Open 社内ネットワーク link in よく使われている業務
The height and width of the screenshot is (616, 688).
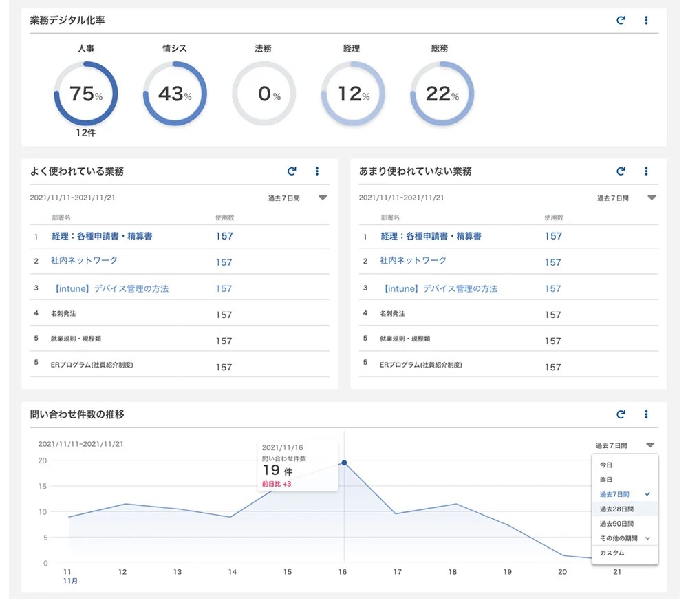[84, 260]
